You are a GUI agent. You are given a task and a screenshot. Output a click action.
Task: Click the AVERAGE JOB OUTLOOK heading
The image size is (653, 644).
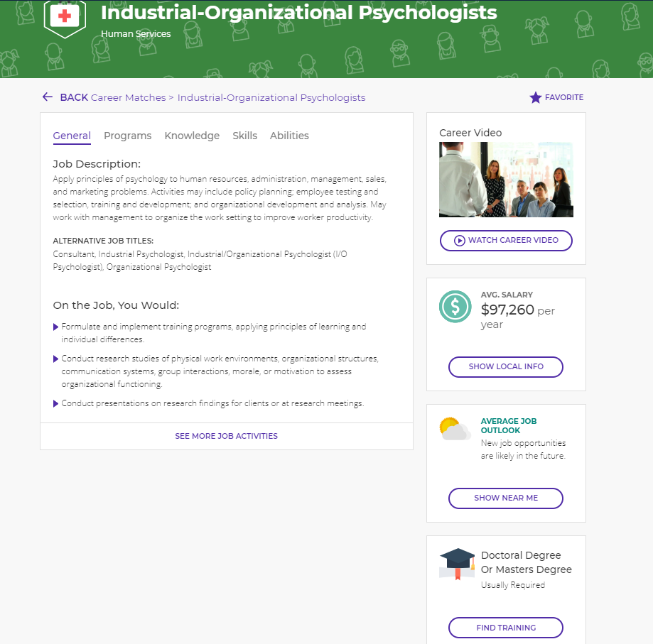click(509, 425)
